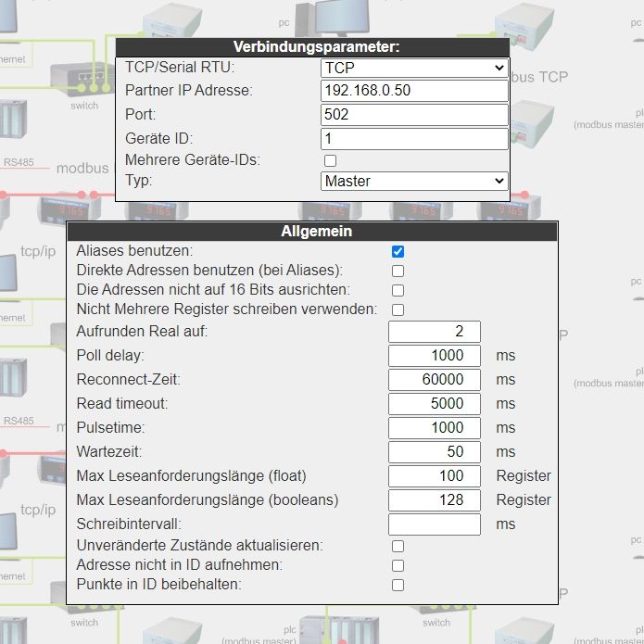Image resolution: width=644 pixels, height=644 pixels.
Task: Click the Port input field
Action: point(414,115)
